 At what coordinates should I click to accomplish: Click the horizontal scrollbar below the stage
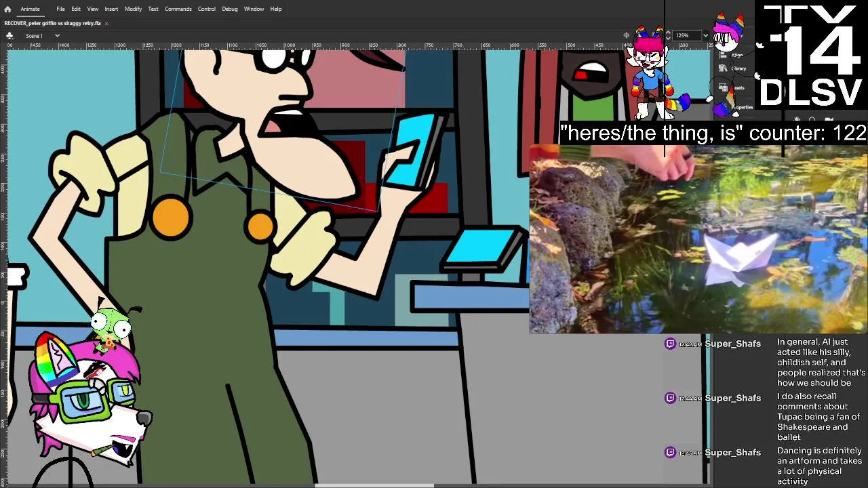374,485
